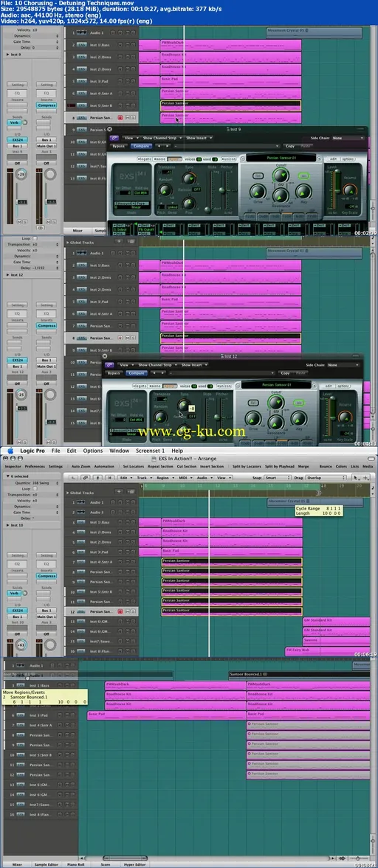Toggle mono mode in Inst 9 plugin window
The image size is (378, 868).
pos(160,159)
